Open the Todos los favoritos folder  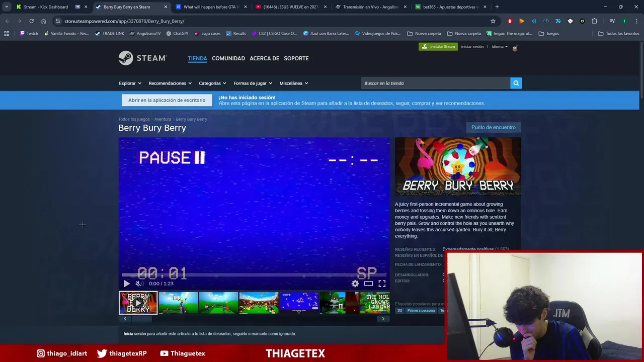pos(618,34)
